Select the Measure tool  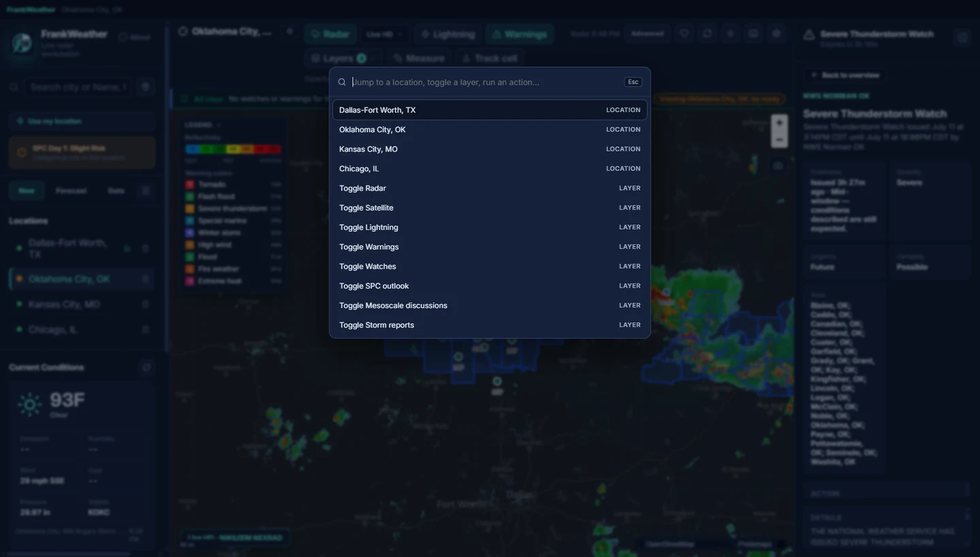tap(419, 58)
